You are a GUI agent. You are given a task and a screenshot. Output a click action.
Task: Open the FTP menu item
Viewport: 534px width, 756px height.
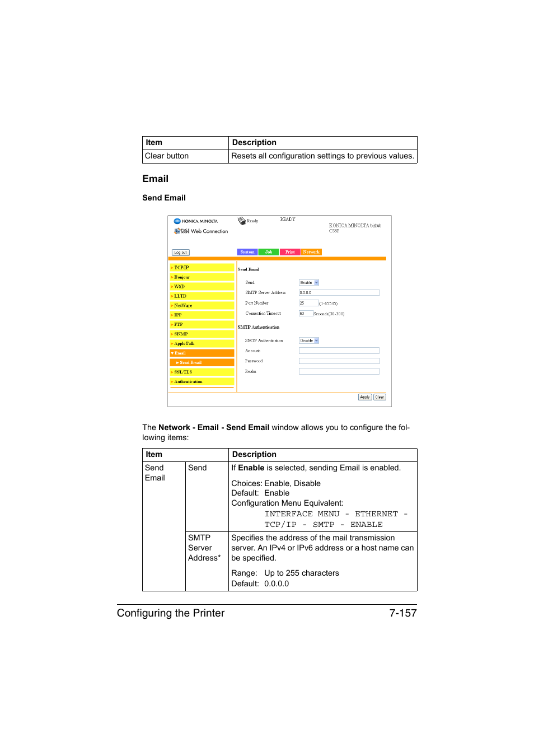(202, 325)
